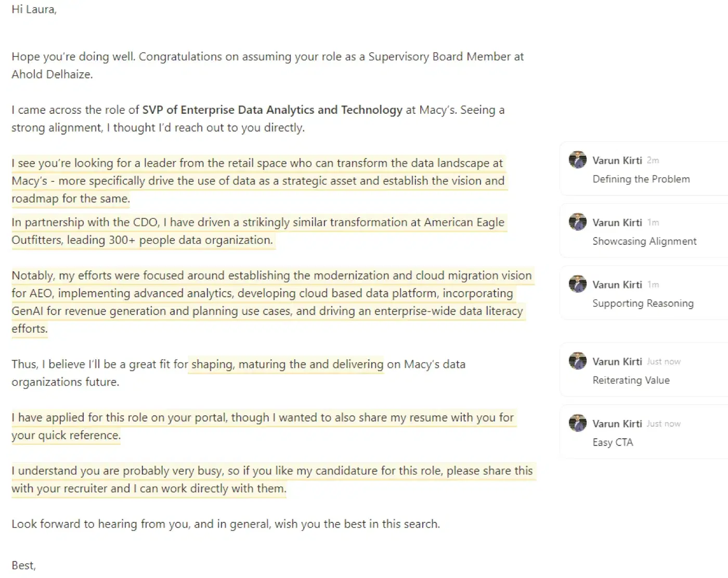The image size is (728, 578).
Task: Select the Supporting Reasoning comment text
Action: pos(643,304)
